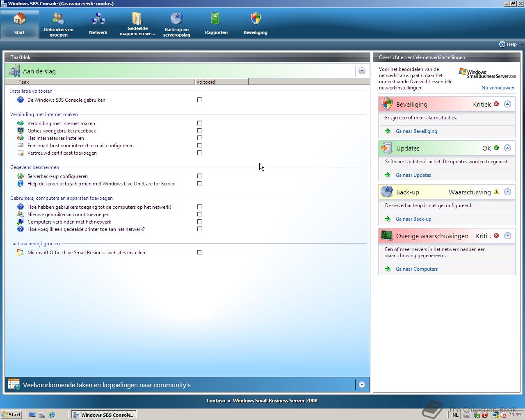Screen dimensions: 525x420
Task: Click icon for Computers verbinden met het netwerk
Action: [21, 221]
